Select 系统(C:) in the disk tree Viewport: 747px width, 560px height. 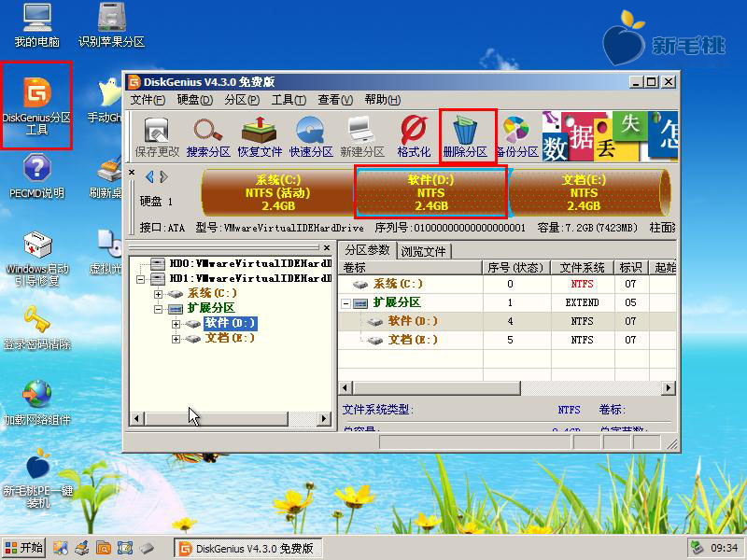(x=212, y=293)
